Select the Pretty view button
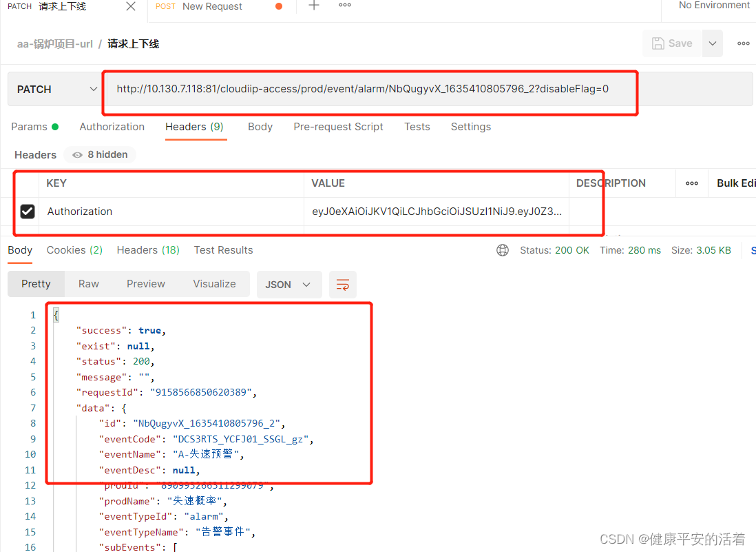 click(36, 284)
